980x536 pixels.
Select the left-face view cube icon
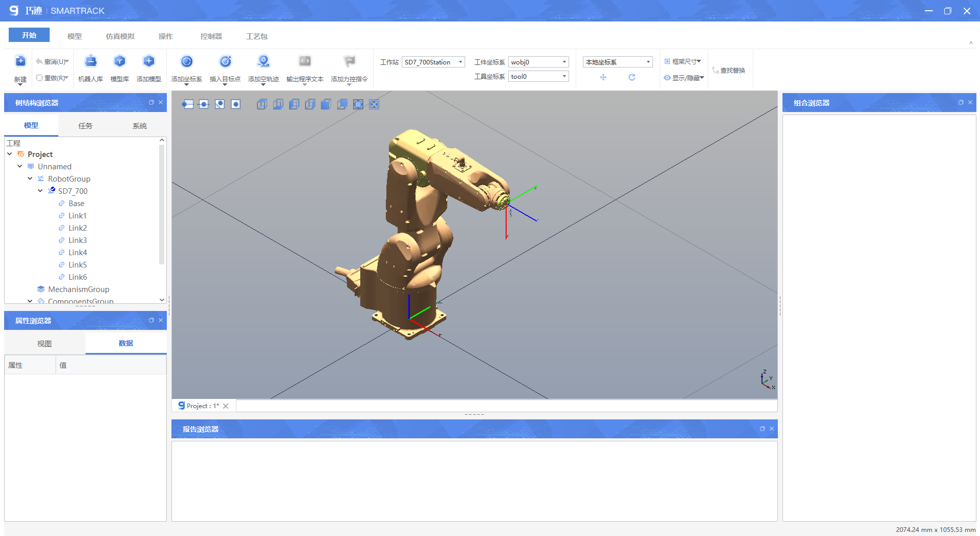[x=294, y=104]
